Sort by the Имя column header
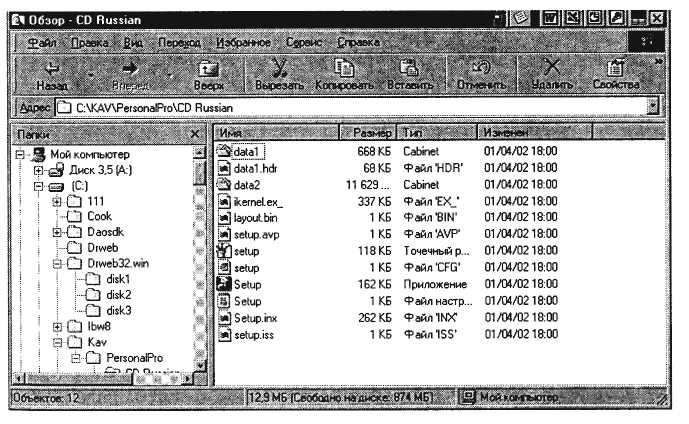This screenshot has width=689, height=424. 277,132
